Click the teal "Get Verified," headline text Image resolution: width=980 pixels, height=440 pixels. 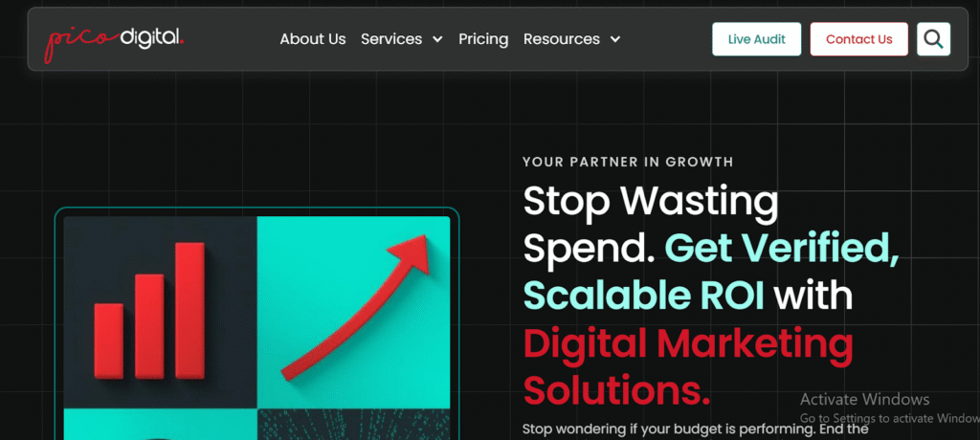click(782, 249)
